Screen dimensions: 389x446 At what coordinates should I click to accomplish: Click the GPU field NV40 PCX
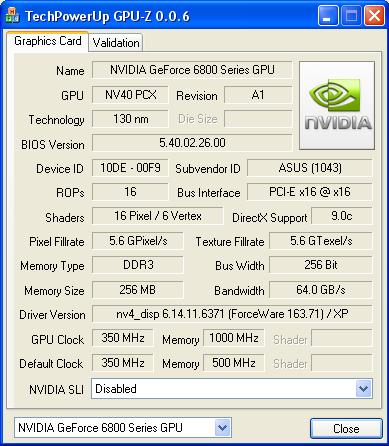(x=130, y=95)
